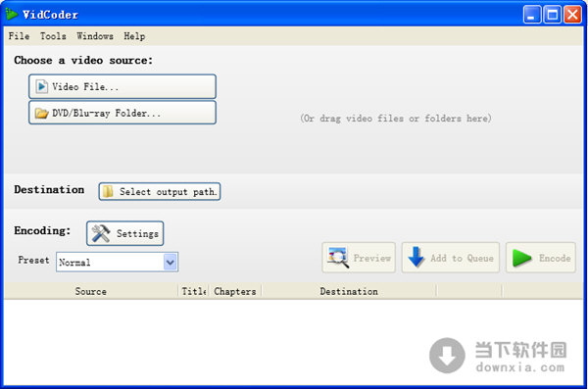Click the hammer and wrench Settings icon
This screenshot has height=389, width=588.
click(x=101, y=233)
